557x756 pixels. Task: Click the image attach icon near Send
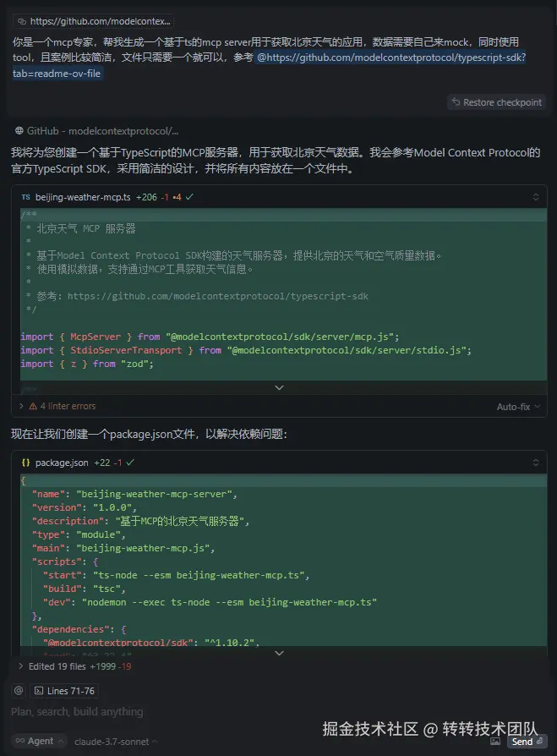pyautogui.click(x=495, y=742)
